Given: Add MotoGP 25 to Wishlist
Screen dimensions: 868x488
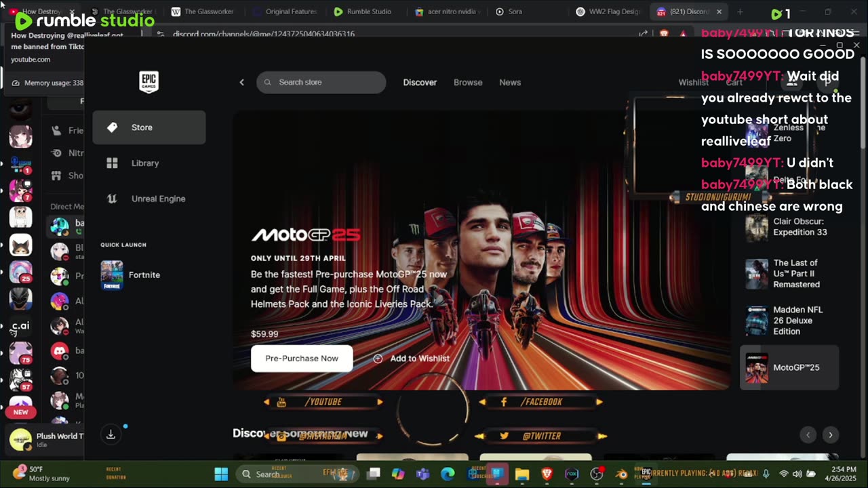Looking at the screenshot, I should click(x=412, y=359).
